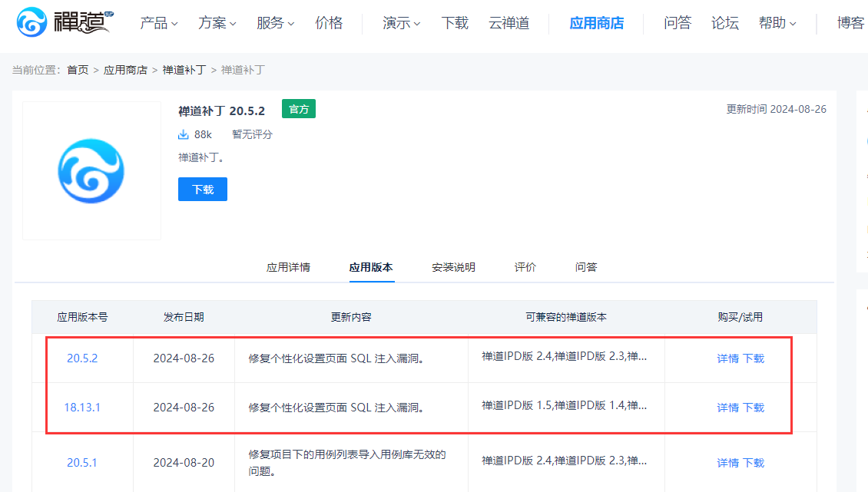The height and width of the screenshot is (492, 868).
Task: Click 应用商店 breadcrumb link
Action: coord(126,71)
